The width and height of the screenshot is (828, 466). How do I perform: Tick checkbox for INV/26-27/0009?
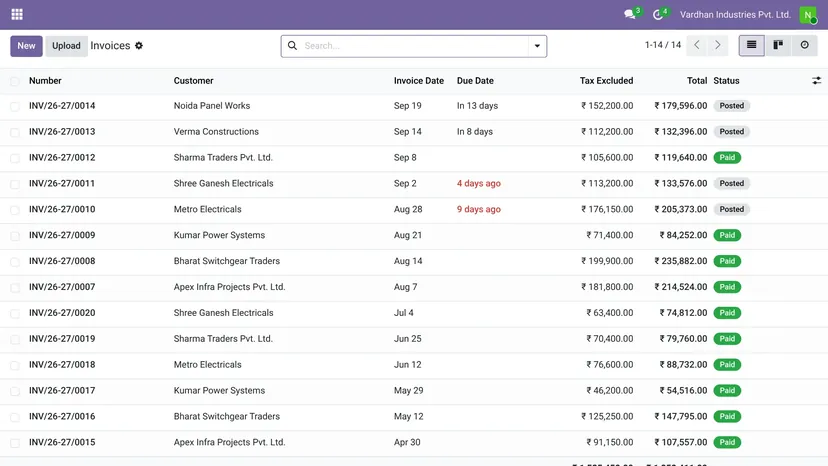pos(15,236)
